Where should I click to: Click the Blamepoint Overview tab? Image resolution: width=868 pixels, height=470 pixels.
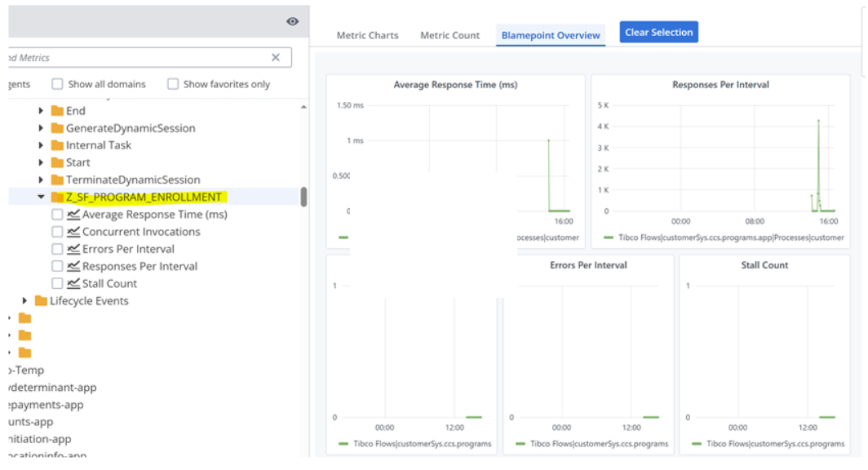click(x=551, y=35)
